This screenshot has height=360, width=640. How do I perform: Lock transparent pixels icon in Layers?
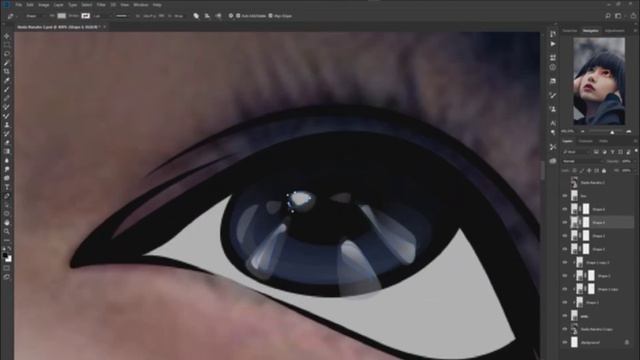[574, 171]
